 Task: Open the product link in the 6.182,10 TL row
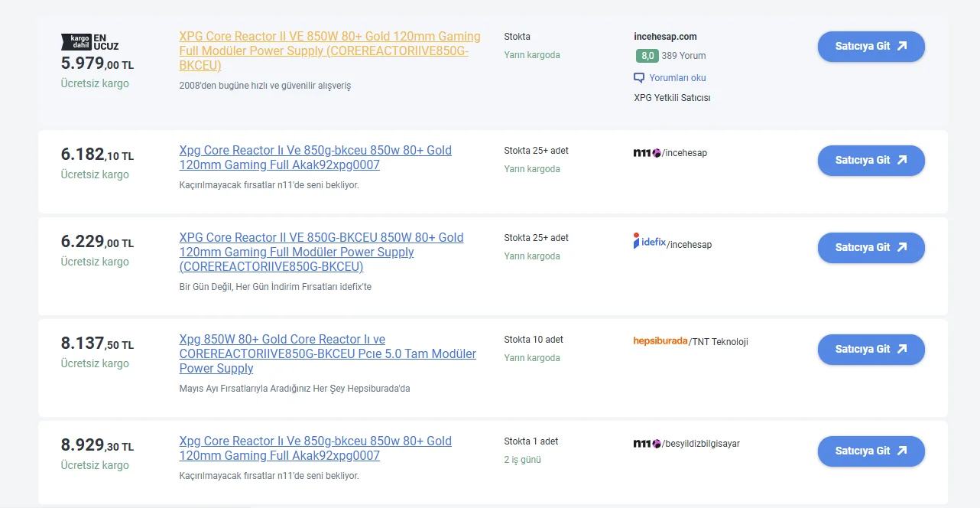coord(316,158)
